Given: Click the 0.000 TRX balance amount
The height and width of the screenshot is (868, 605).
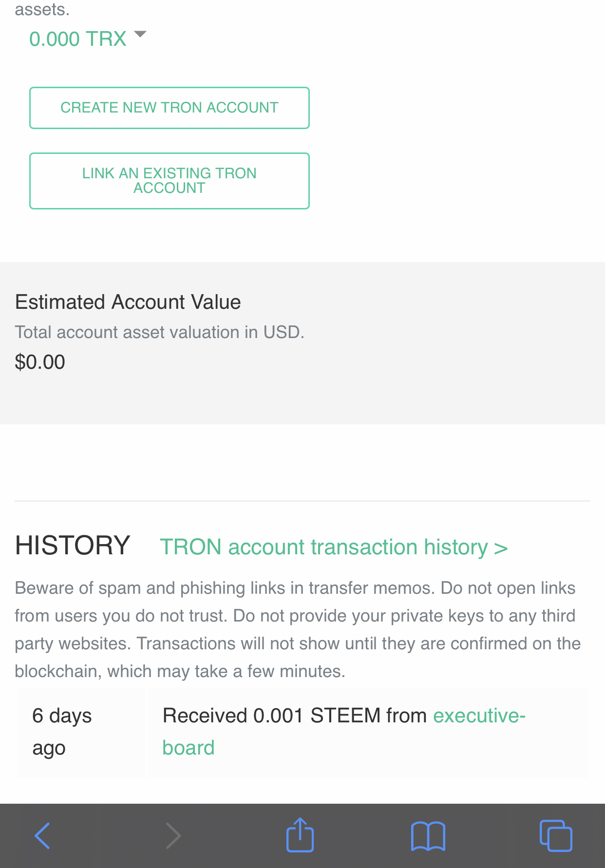Looking at the screenshot, I should [78, 39].
